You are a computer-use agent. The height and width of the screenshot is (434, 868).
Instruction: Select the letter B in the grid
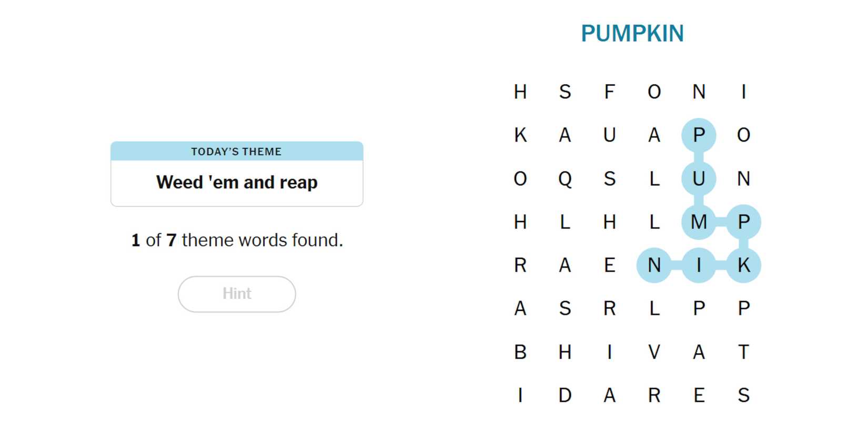point(520,351)
